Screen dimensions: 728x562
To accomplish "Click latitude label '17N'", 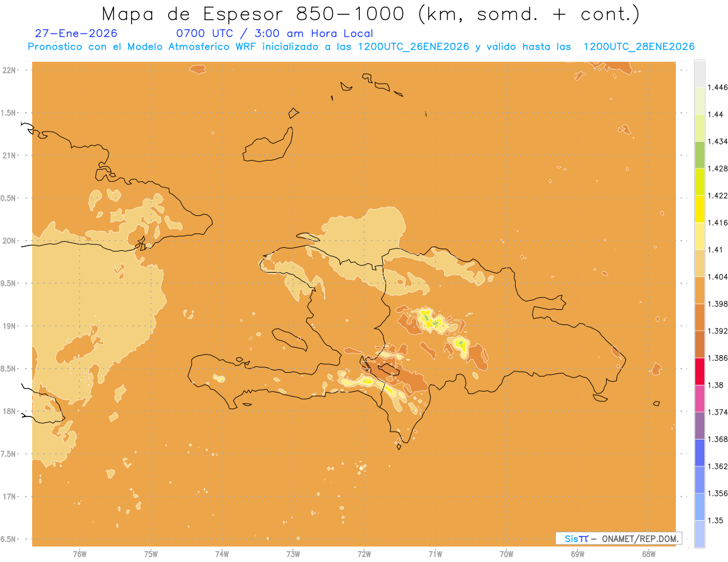I will [9, 497].
